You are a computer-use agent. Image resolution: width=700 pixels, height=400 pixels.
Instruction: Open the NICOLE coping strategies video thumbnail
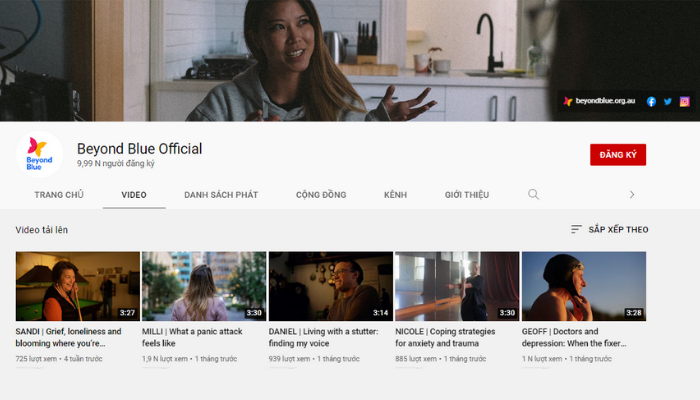tap(457, 286)
